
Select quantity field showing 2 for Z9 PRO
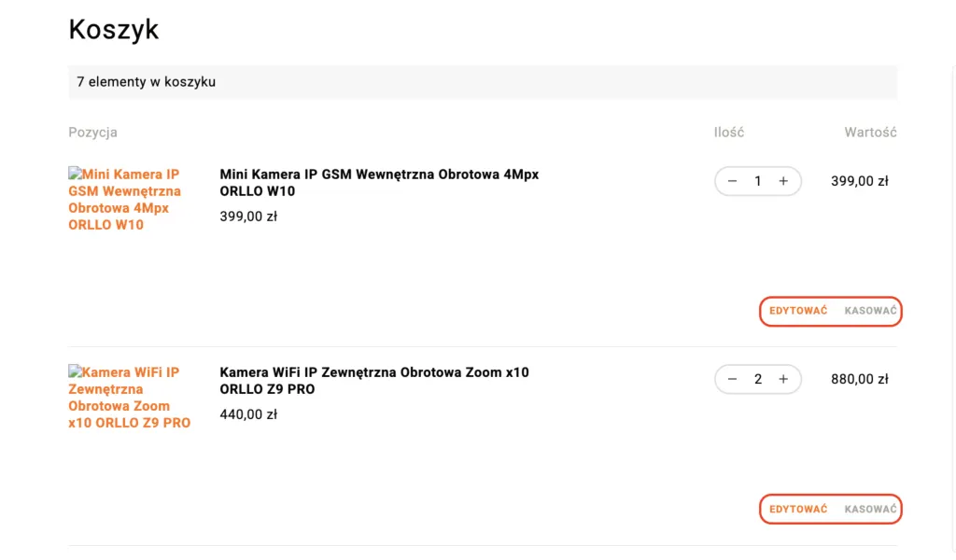758,379
